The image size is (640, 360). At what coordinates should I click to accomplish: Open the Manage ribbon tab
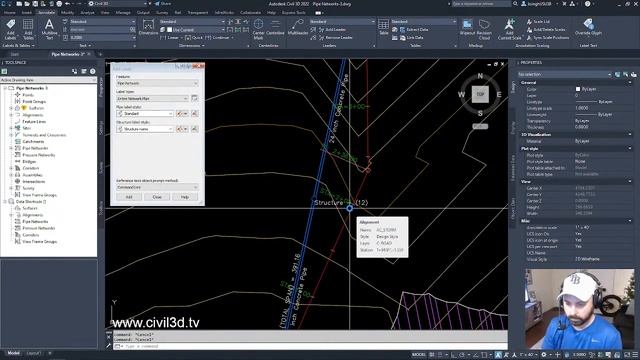tap(123, 13)
